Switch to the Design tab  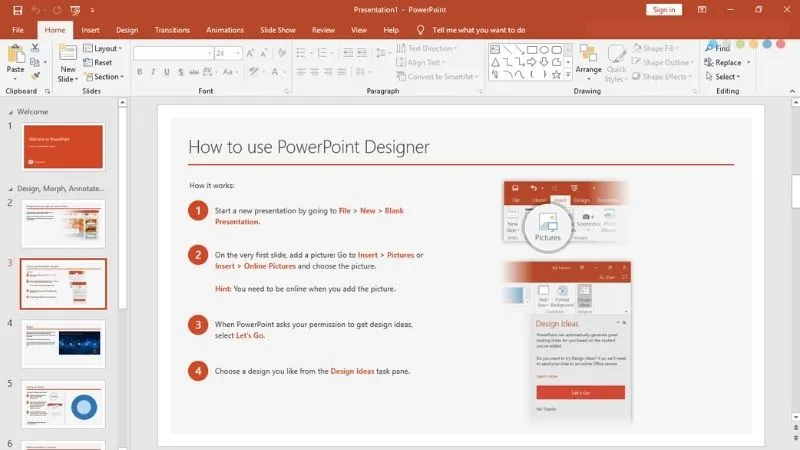[x=127, y=30]
